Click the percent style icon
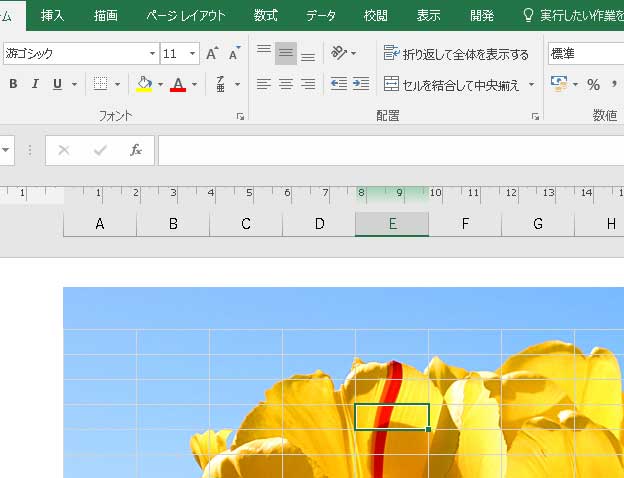The height and width of the screenshot is (478, 624). pos(593,84)
